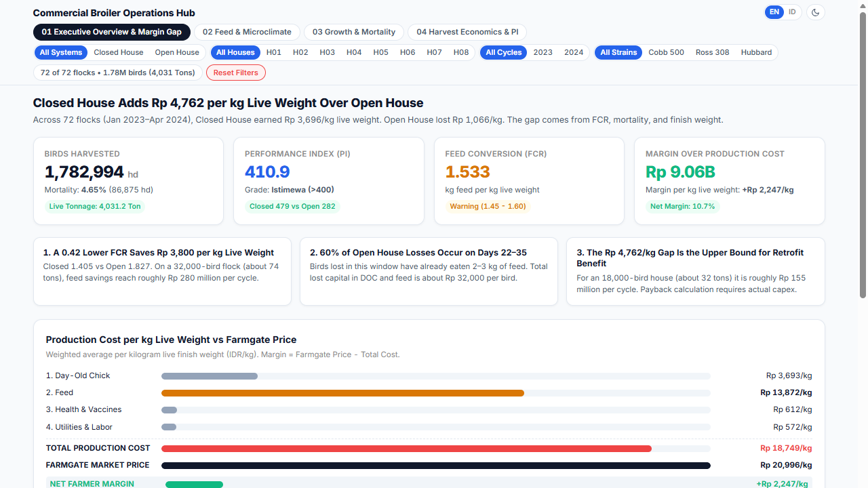Click the "1,782,994" birds harvested value
The image size is (868, 488).
click(x=84, y=172)
